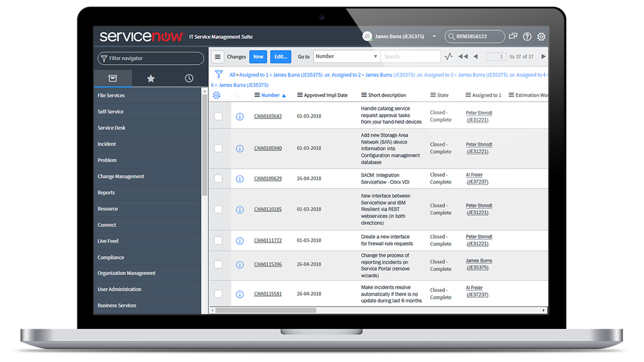Open the Connect chat bubbles icon
This screenshot has height=362, width=644.
(x=513, y=36)
